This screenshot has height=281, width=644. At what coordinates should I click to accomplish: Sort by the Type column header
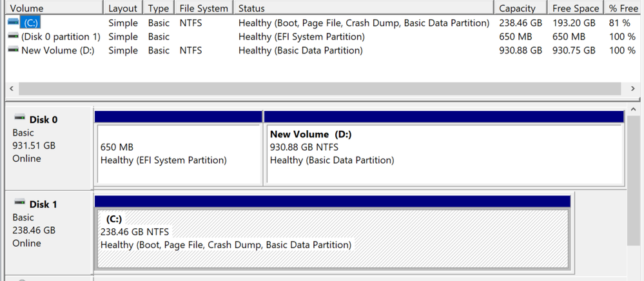[159, 8]
